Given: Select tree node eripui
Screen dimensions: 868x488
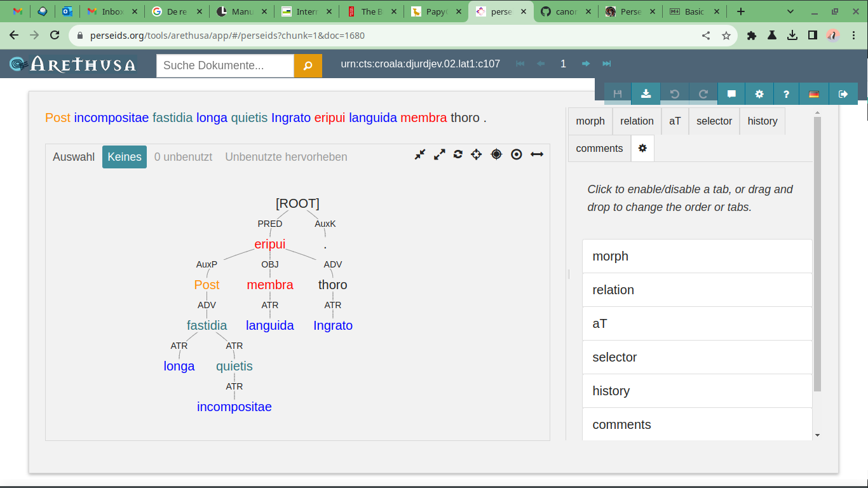Looking at the screenshot, I should point(270,244).
